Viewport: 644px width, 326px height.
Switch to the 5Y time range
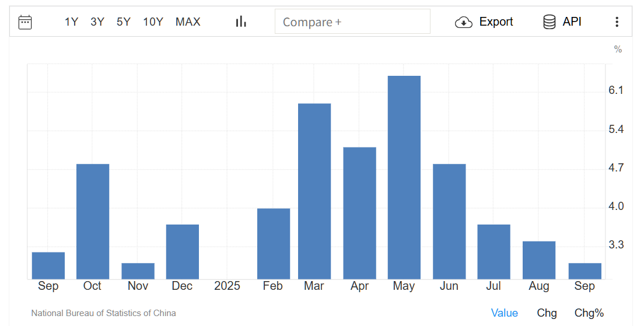124,22
